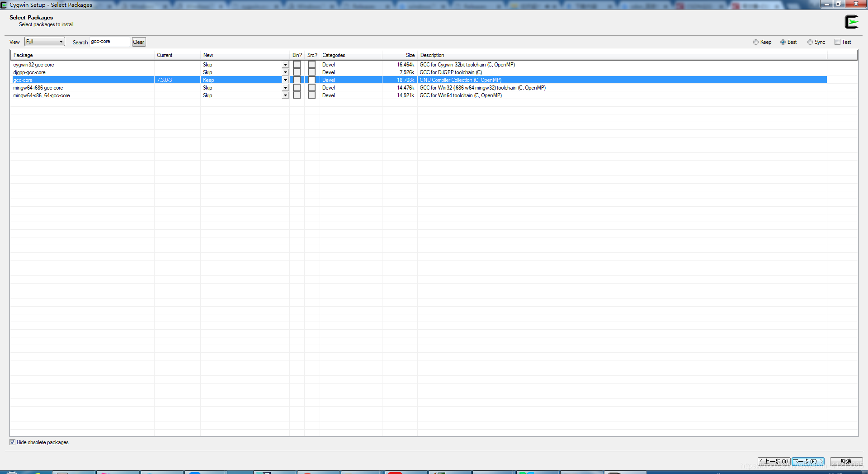Click the Categories column header
868x474 pixels.
[x=351, y=55]
